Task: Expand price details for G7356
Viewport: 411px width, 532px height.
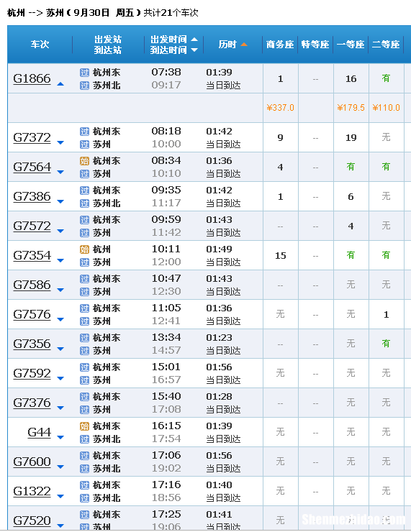Action: [x=60, y=349]
